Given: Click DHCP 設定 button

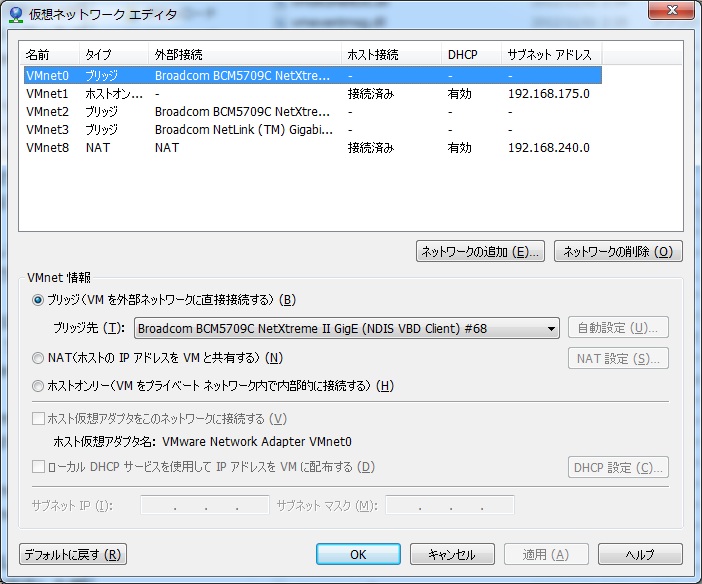Looking at the screenshot, I should pos(618,467).
